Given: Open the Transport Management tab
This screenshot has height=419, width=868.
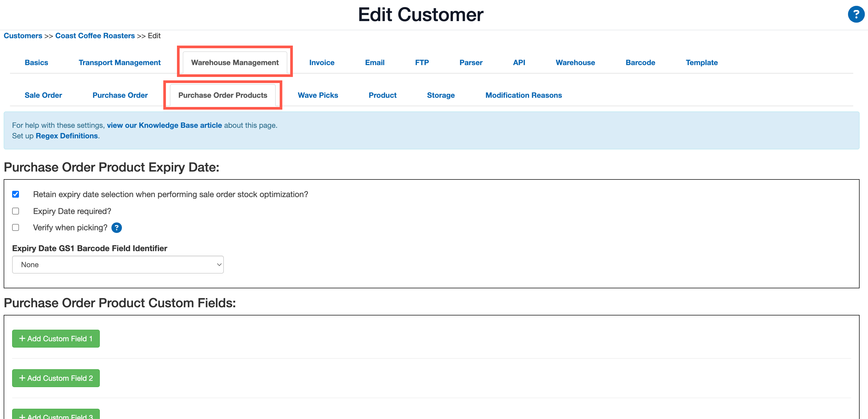Looking at the screenshot, I should [119, 62].
